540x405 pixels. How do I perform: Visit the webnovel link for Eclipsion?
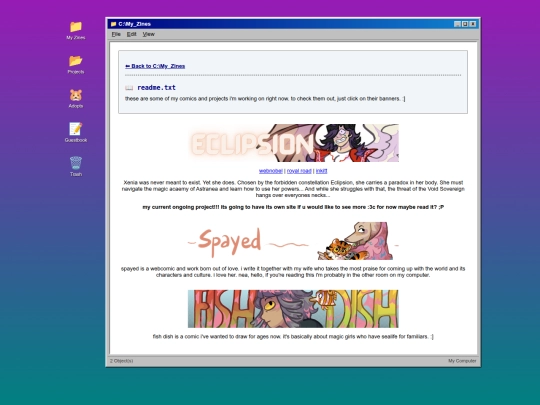[271, 171]
